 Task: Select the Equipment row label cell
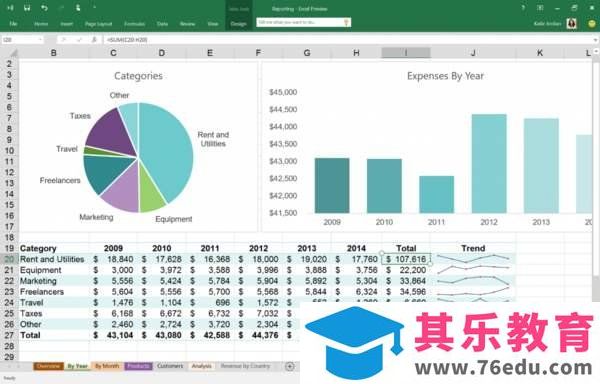54,270
